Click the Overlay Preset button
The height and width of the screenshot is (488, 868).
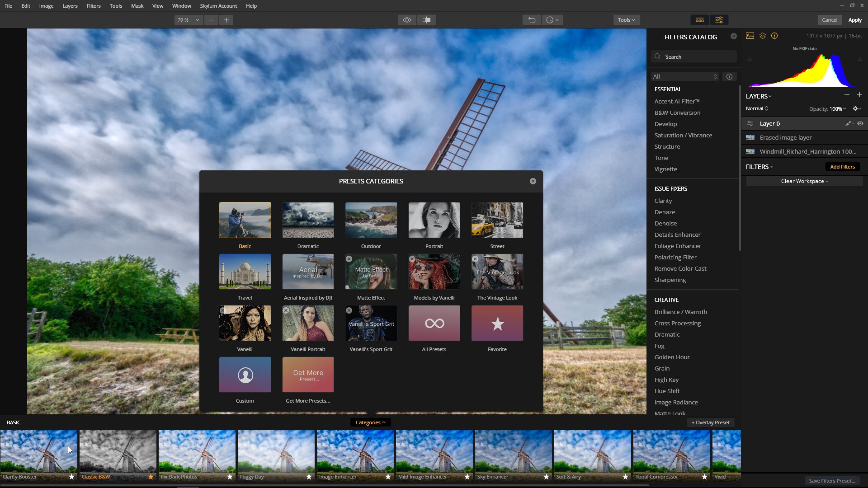pos(710,422)
